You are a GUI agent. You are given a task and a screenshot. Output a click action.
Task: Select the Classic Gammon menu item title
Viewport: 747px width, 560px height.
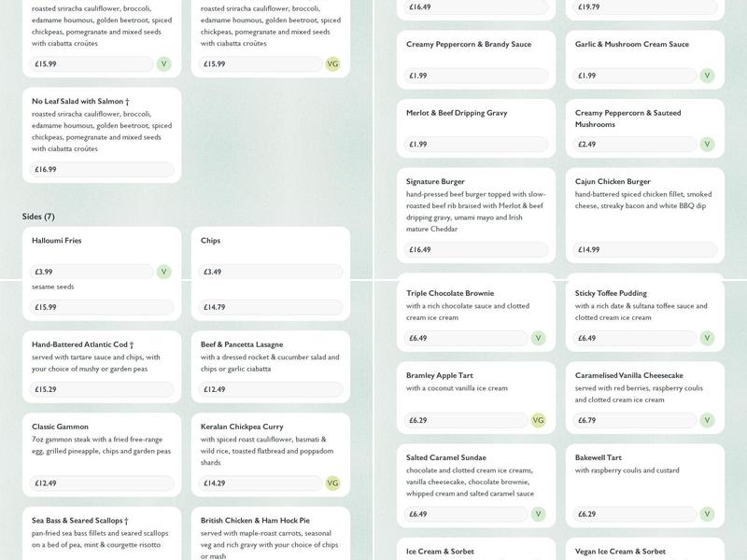tap(60, 427)
